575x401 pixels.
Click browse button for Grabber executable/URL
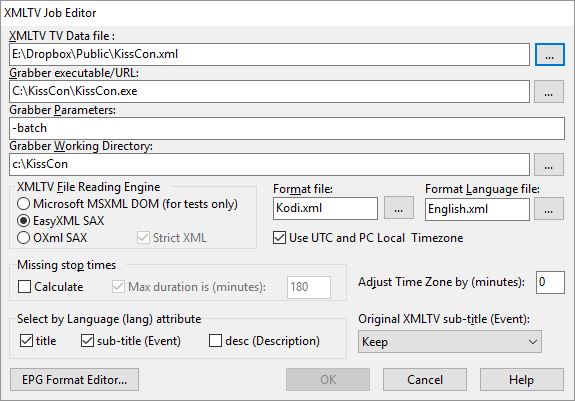pyautogui.click(x=549, y=92)
